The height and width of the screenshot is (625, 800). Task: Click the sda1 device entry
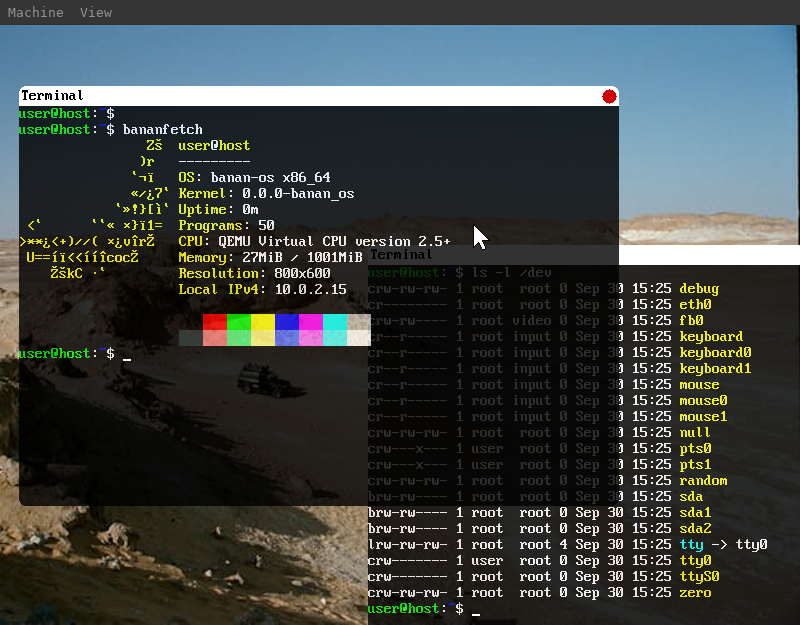(694, 512)
